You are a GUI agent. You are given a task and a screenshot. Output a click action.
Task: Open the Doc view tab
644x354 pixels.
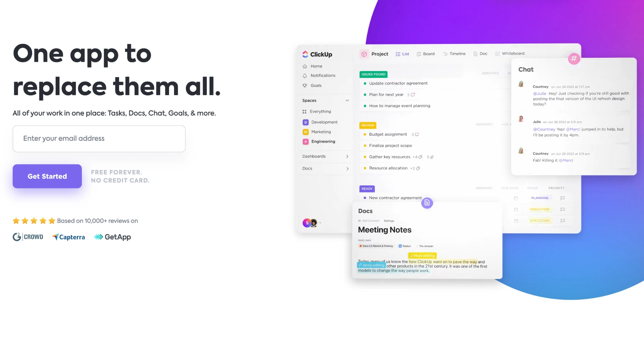point(480,53)
